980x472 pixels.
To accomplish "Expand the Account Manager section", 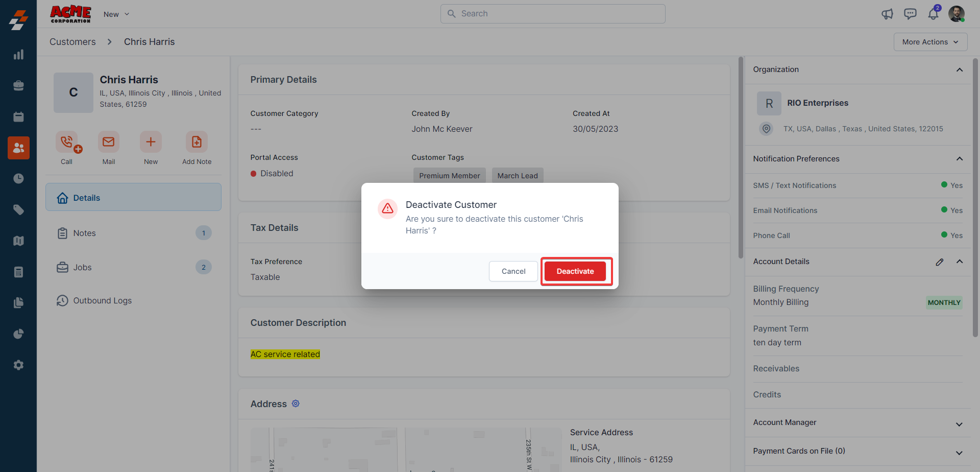I will [960, 424].
